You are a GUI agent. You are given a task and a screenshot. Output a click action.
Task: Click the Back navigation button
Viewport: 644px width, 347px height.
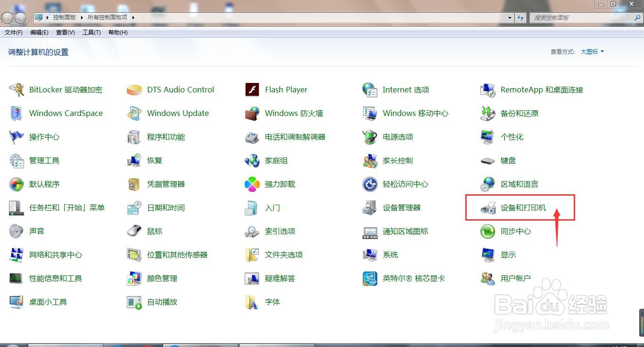tap(8, 18)
